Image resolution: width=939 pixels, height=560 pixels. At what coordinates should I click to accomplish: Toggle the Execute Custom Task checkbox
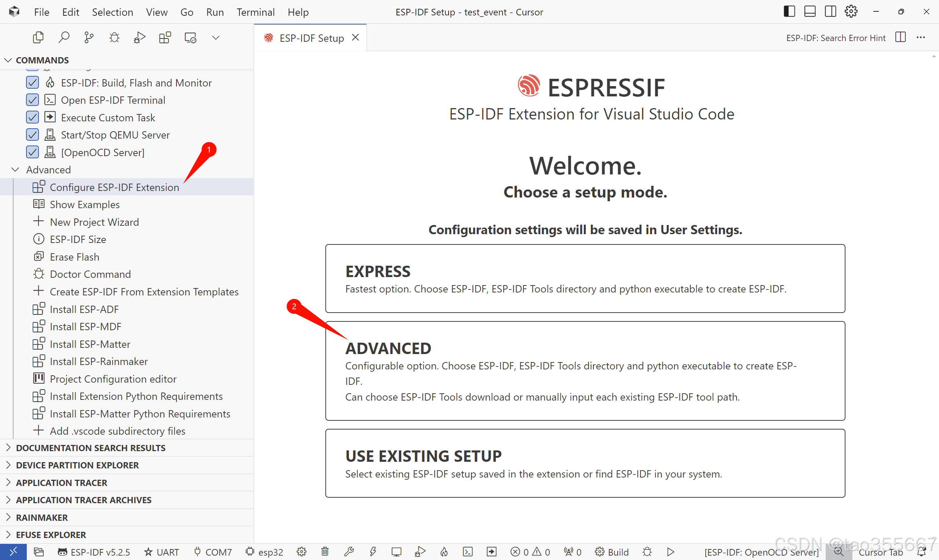[x=33, y=117]
